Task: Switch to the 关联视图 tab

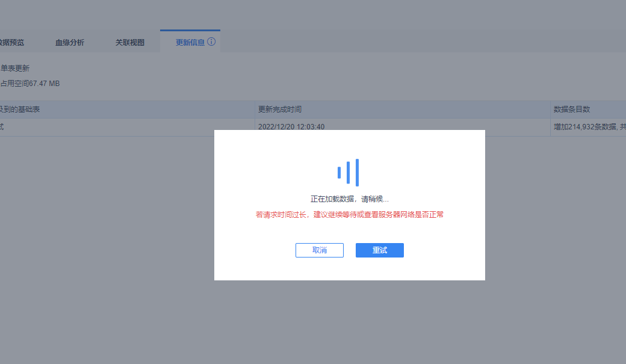Action: point(130,42)
